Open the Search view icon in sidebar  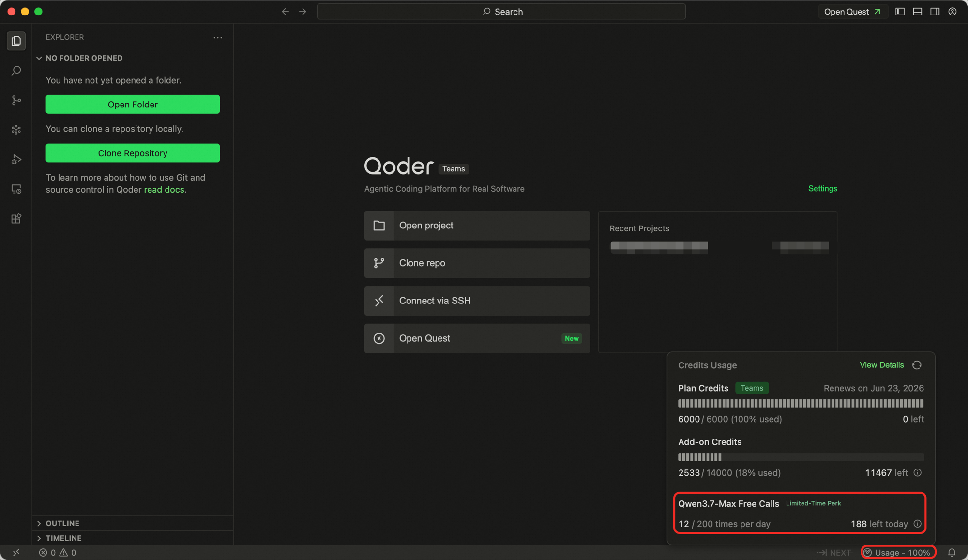[x=16, y=71]
